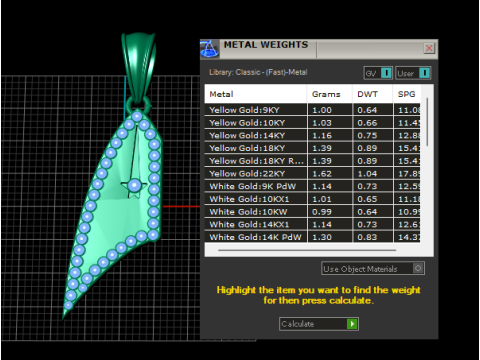Select the White Gold:10KW row
The image size is (480, 360).
[x=312, y=212]
